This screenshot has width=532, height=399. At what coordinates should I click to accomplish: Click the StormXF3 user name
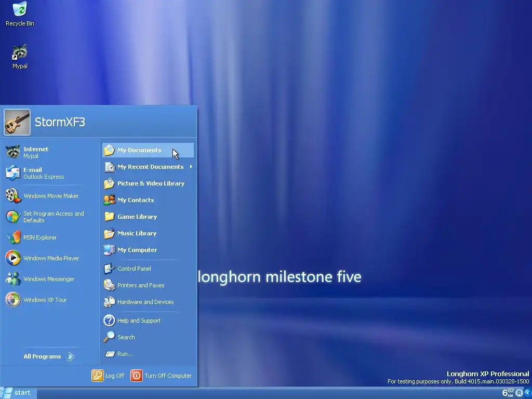click(x=60, y=122)
